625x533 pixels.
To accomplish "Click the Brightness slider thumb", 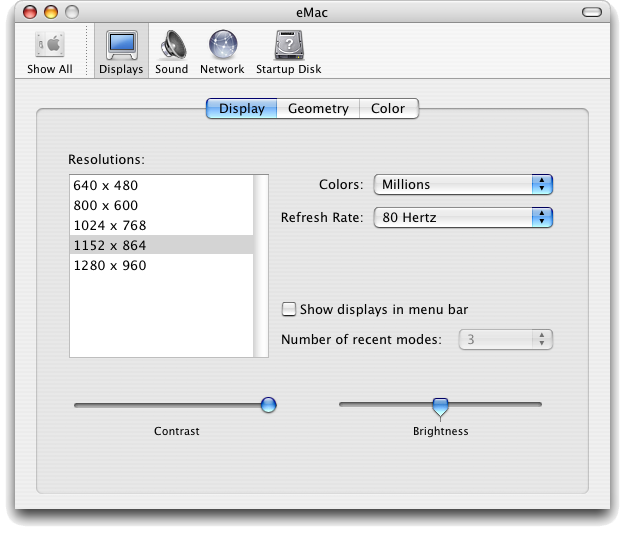I will pos(440,407).
